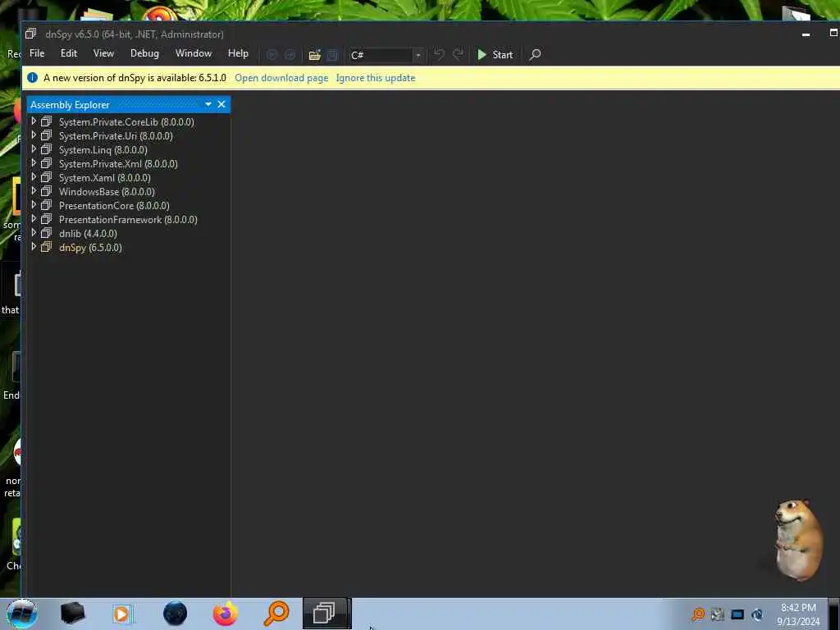Expand the System.Private.Uri node

pos(34,135)
